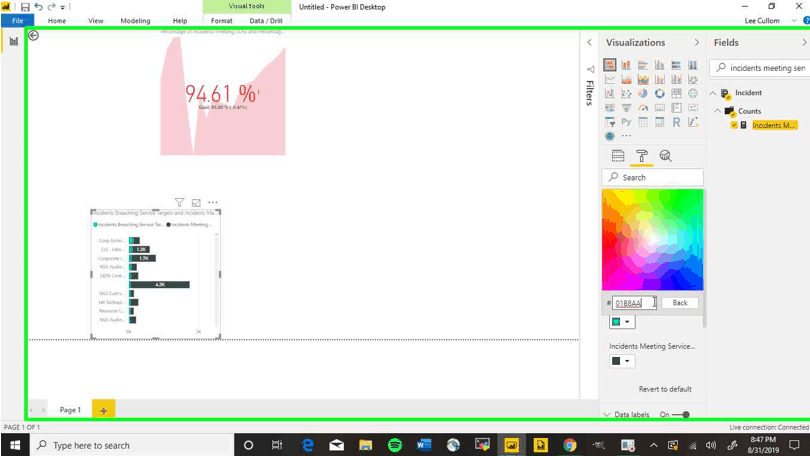This screenshot has height=456, width=810.
Task: Select the R script visual icon
Action: coord(676,122)
